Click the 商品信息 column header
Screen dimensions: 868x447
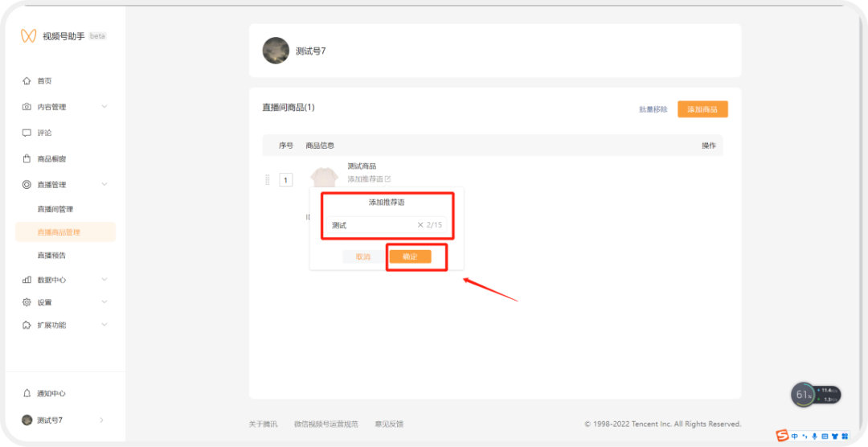[320, 146]
